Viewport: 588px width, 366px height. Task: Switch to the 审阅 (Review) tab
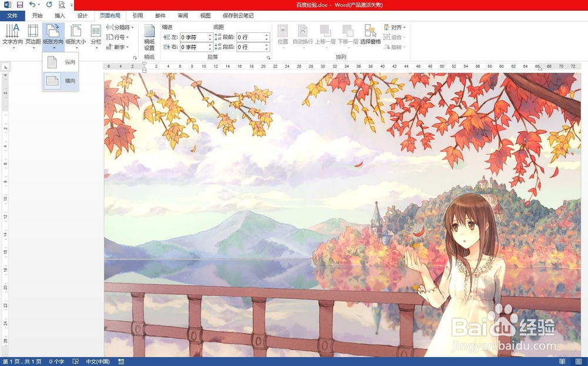(183, 16)
